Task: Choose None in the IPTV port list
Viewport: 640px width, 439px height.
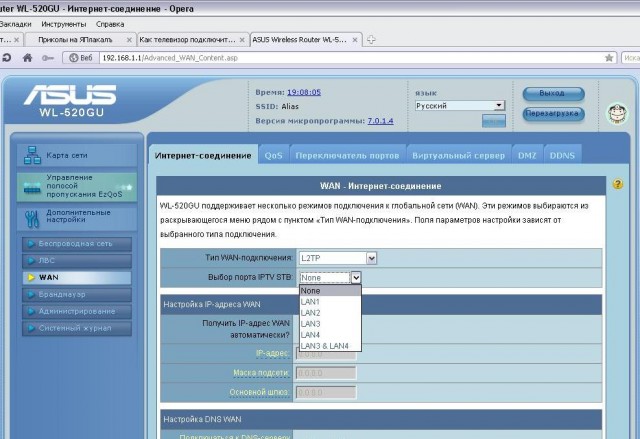Action: coord(330,291)
